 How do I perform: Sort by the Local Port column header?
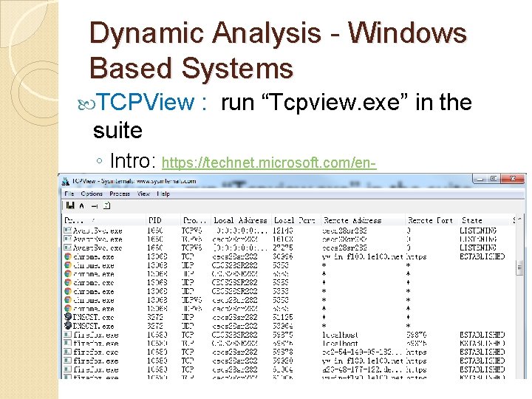coord(295,220)
